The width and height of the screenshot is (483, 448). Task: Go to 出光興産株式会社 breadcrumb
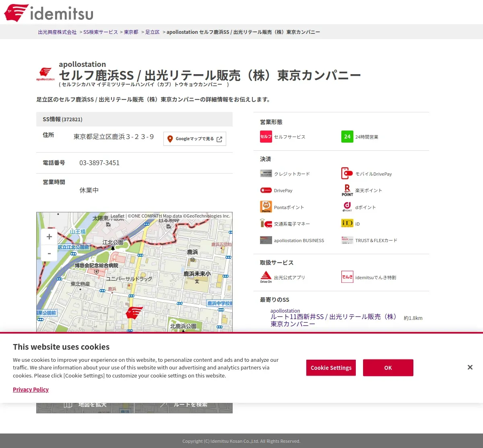pyautogui.click(x=57, y=32)
